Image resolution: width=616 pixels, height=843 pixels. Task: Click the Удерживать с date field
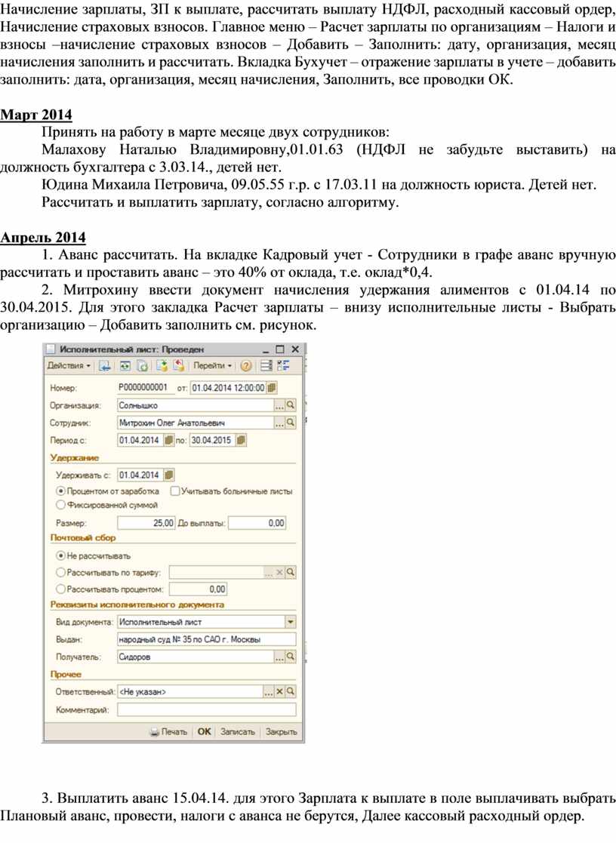[140, 475]
